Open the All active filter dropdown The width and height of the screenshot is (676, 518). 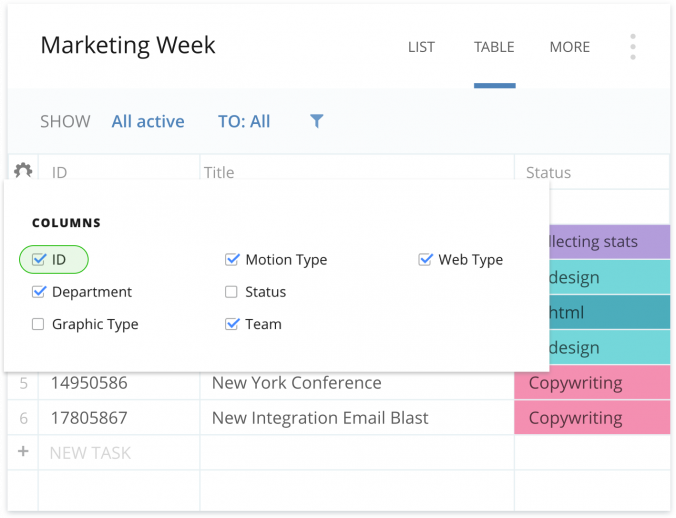tap(148, 121)
